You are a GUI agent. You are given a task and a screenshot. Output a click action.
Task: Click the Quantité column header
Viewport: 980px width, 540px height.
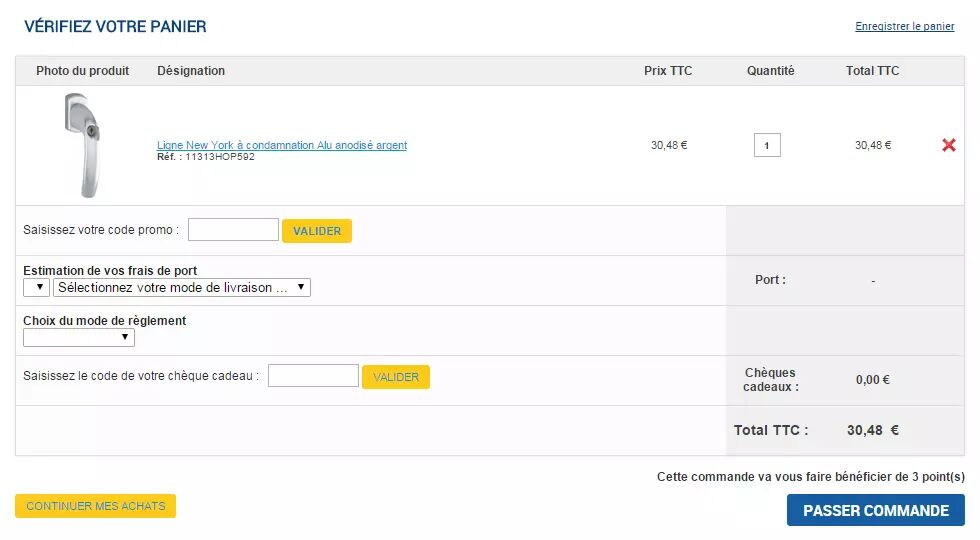771,71
